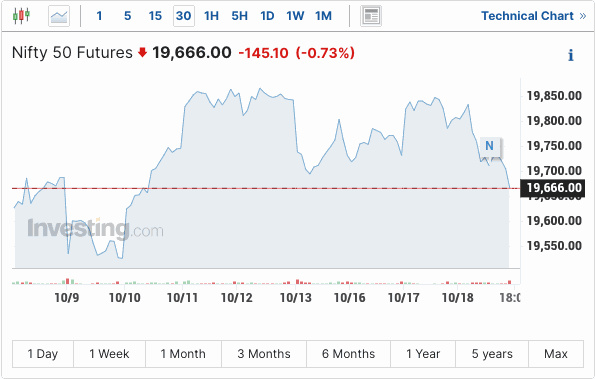Show the 3 Months range
The image size is (595, 379).
pos(264,354)
